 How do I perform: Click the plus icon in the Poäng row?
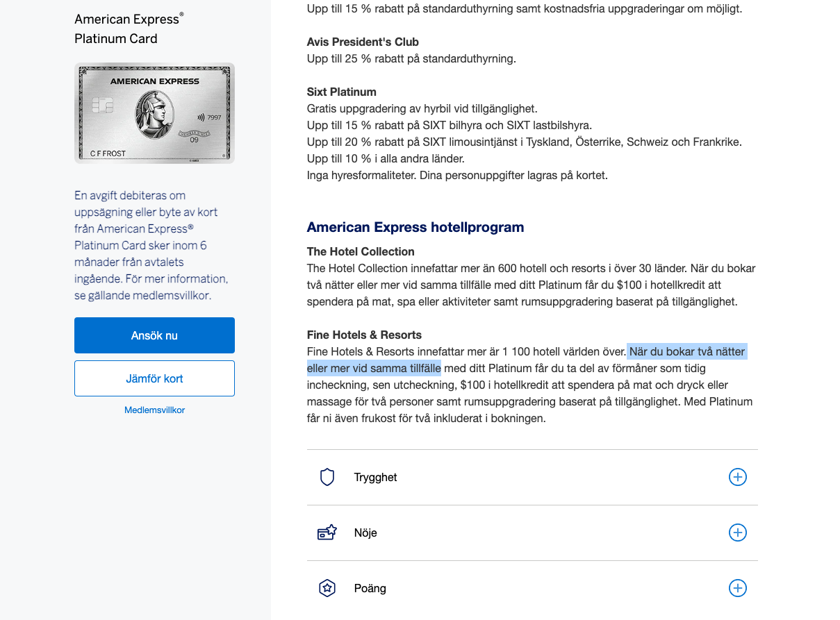737,588
